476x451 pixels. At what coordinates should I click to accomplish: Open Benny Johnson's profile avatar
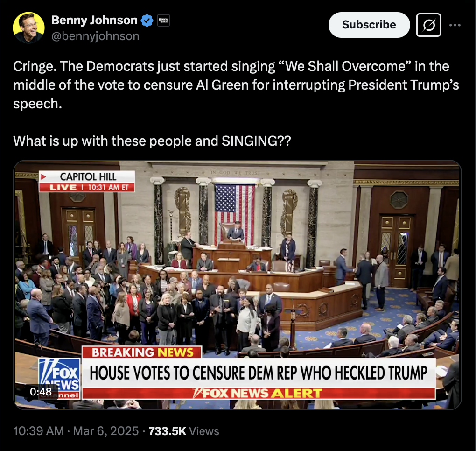tap(29, 28)
